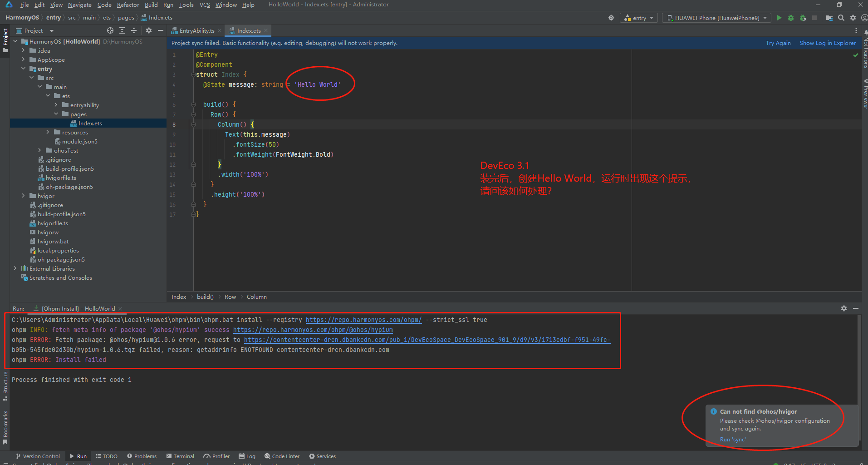
Task: Open the Build menu
Action: click(x=151, y=5)
